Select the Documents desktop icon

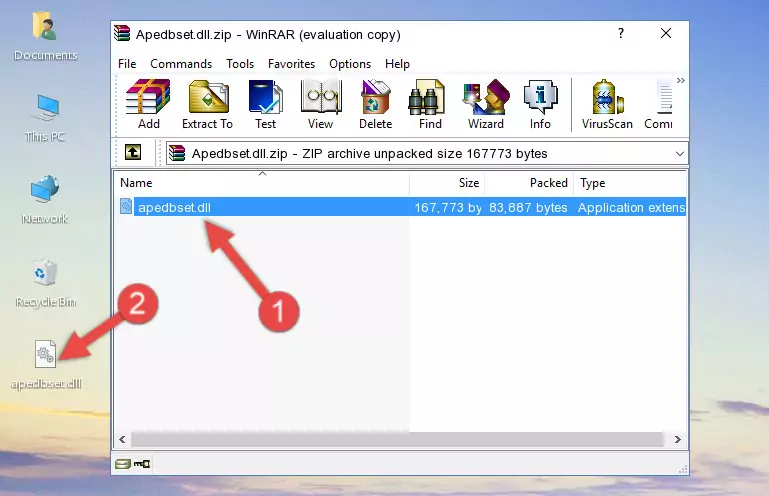pos(45,37)
